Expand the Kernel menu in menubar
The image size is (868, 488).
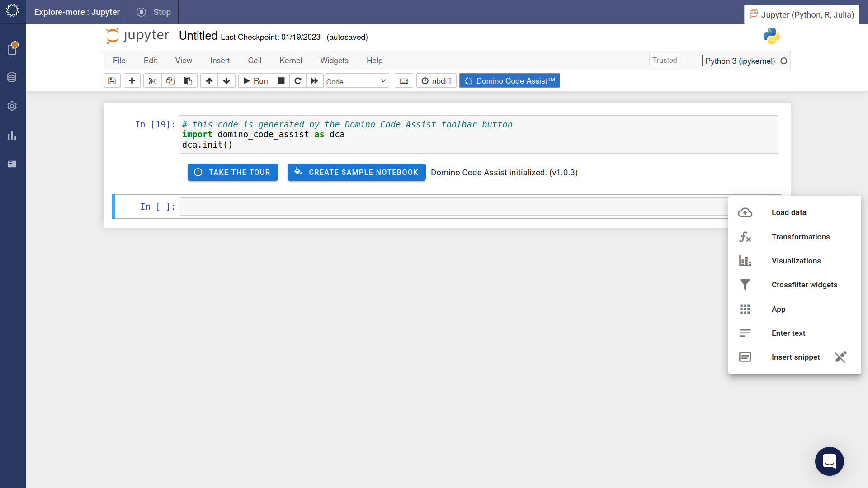pyautogui.click(x=290, y=60)
